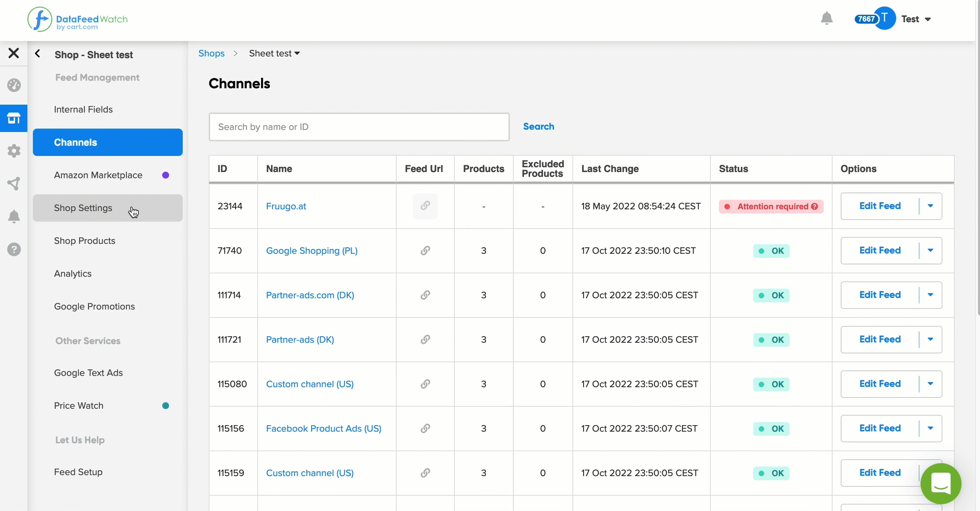Image resolution: width=980 pixels, height=511 pixels.
Task: Close the sidebar with X icon
Action: (14, 53)
